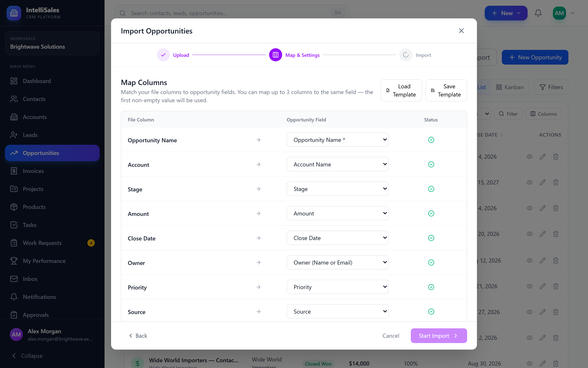Open Approvals in sidebar
Image resolution: width=588 pixels, height=368 pixels.
[x=52, y=315]
